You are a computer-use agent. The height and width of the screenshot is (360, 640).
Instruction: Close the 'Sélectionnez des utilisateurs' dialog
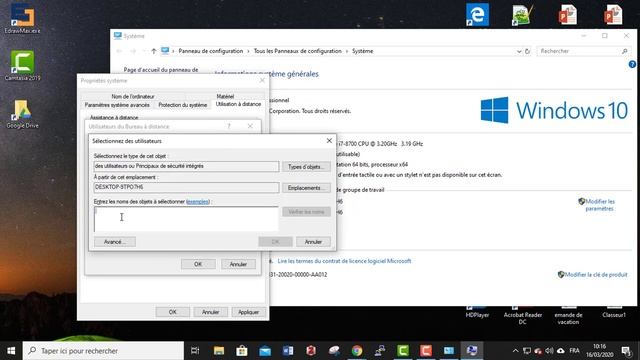[329, 140]
